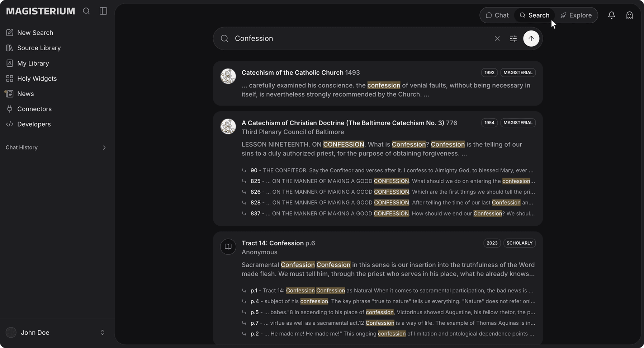Viewport: 644px width, 348px height.
Task: Click the Holy Widgets grid icon
Action: pyautogui.click(x=10, y=79)
